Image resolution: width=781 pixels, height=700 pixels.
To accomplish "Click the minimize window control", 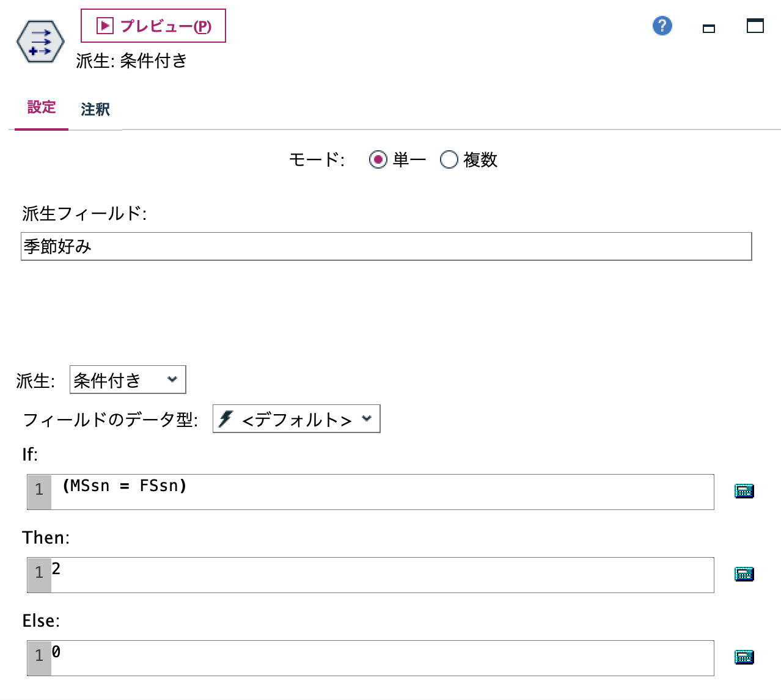I will [709, 28].
